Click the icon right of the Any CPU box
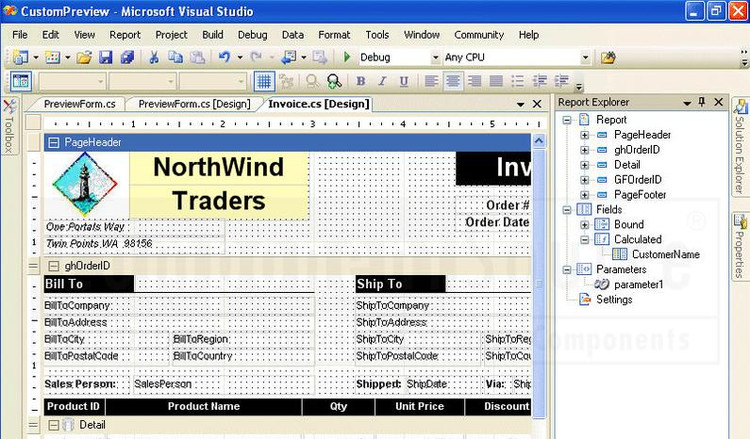This screenshot has width=750, height=439. 608,58
